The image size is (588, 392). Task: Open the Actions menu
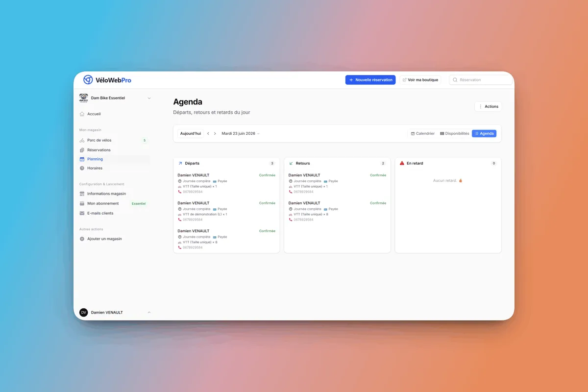coord(488,106)
